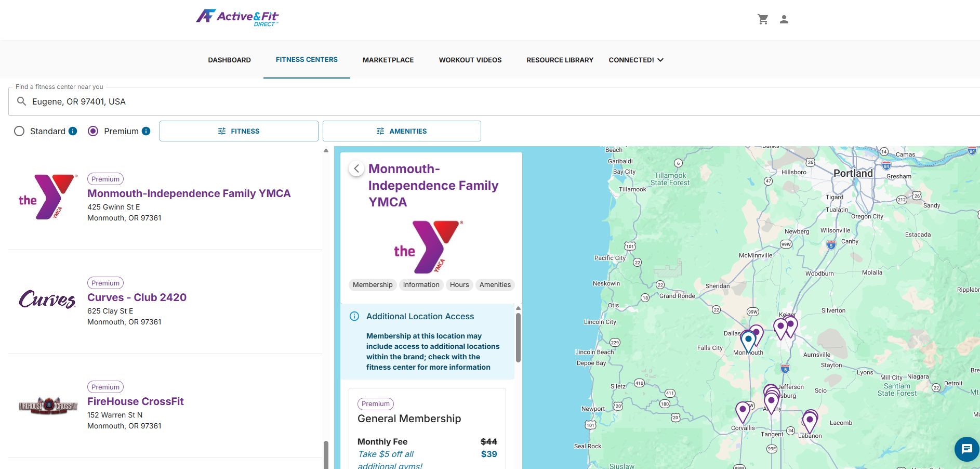Open the Curves - Club 2420 listing
The width and height of the screenshot is (980, 469).
137,297
